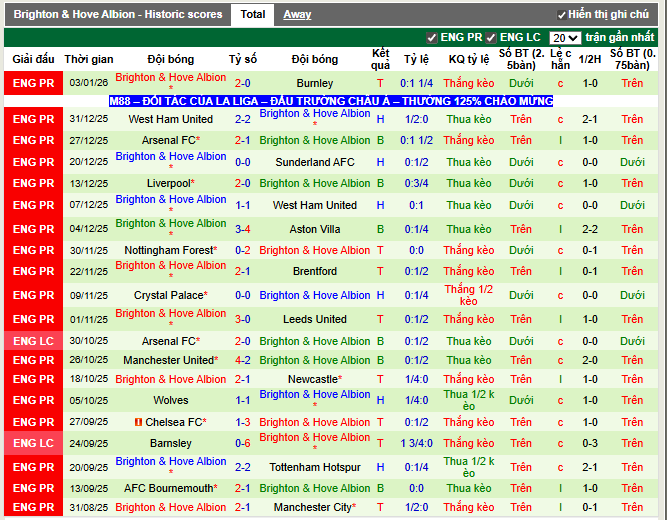Click the half-time score 0-3

[590, 443]
